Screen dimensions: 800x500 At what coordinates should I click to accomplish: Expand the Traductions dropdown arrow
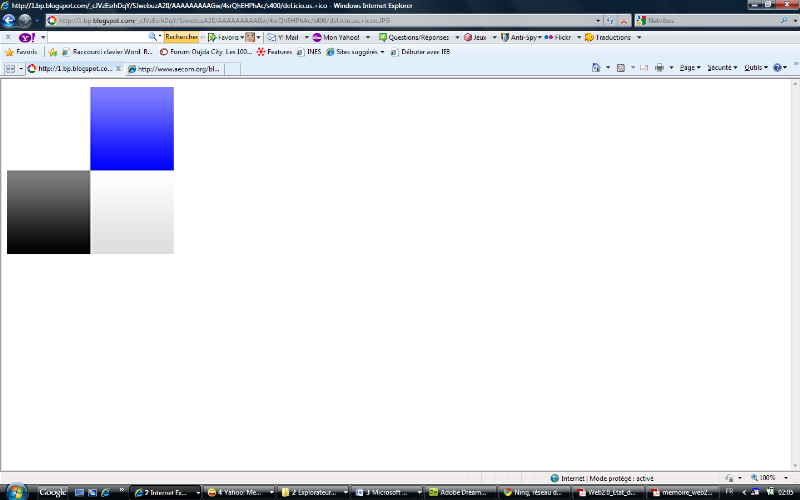(x=639, y=37)
